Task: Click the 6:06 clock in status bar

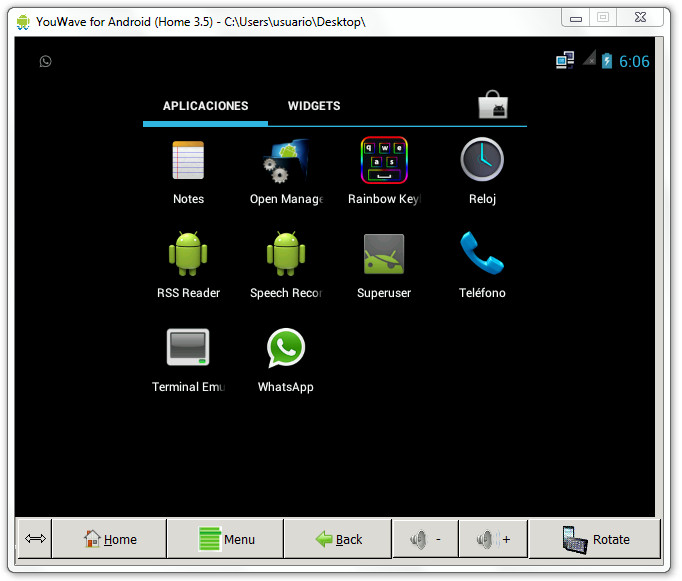Action: (634, 61)
